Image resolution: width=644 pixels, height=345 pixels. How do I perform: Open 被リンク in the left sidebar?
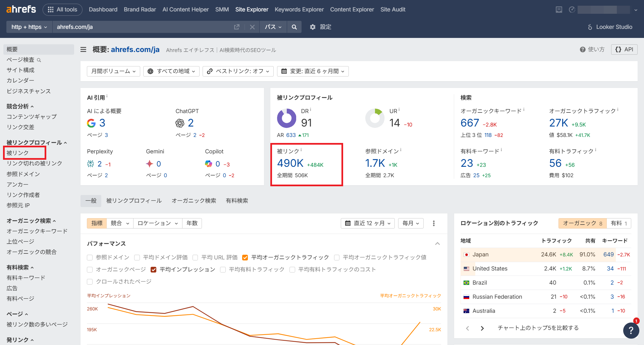click(x=18, y=153)
